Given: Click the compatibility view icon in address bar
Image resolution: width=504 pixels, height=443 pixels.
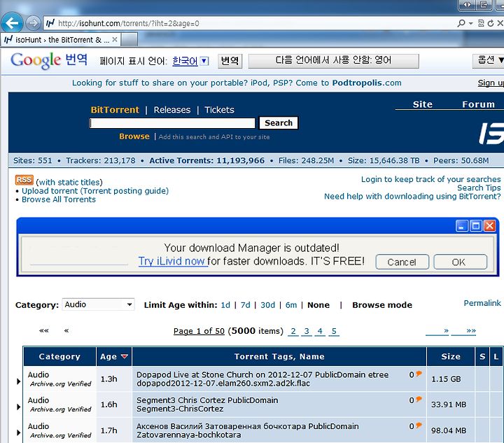Looking at the screenshot, I should 481,23.
